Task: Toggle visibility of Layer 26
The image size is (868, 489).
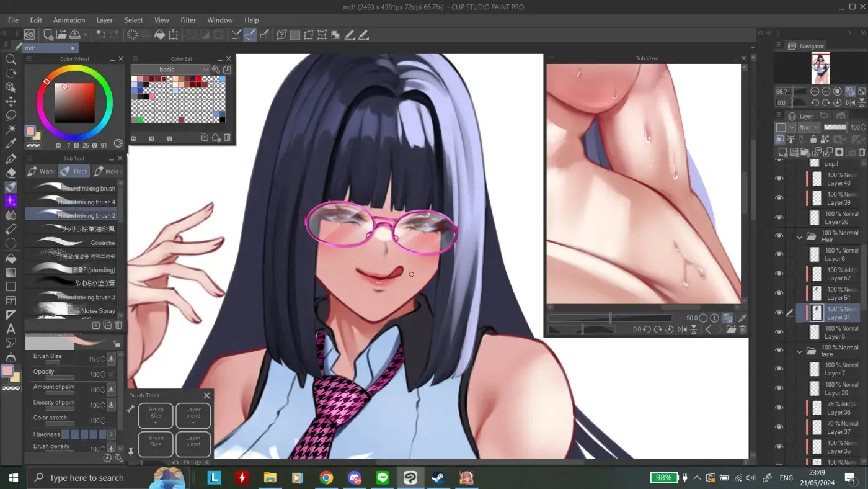Action: [x=779, y=217]
